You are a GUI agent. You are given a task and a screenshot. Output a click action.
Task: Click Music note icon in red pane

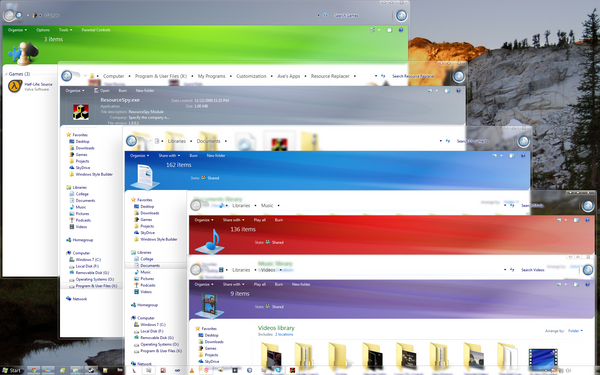coord(210,240)
